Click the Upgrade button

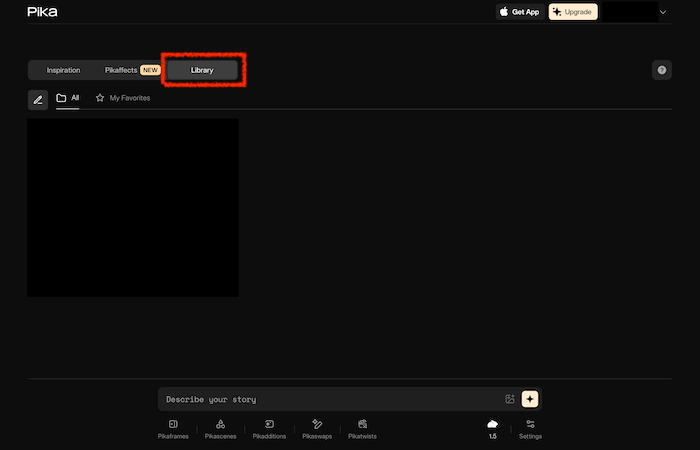click(x=573, y=12)
